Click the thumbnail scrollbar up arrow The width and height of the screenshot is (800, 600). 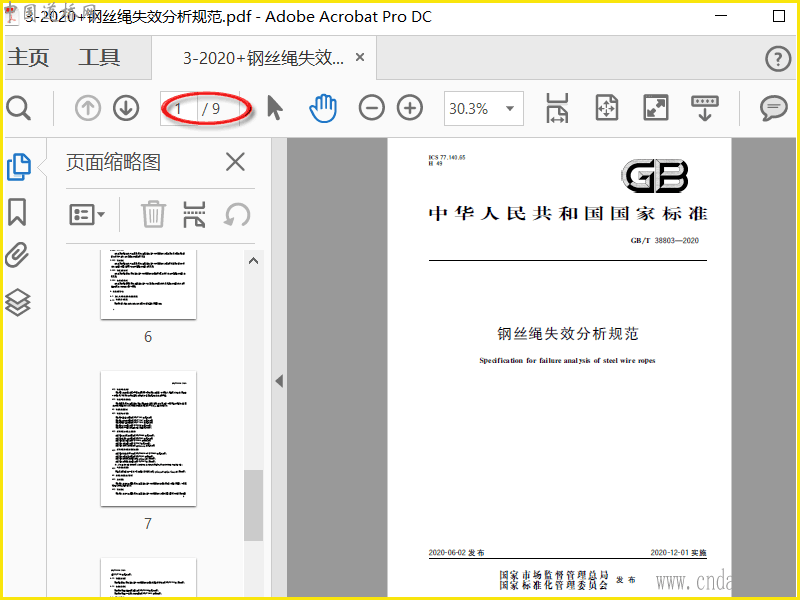click(254, 261)
